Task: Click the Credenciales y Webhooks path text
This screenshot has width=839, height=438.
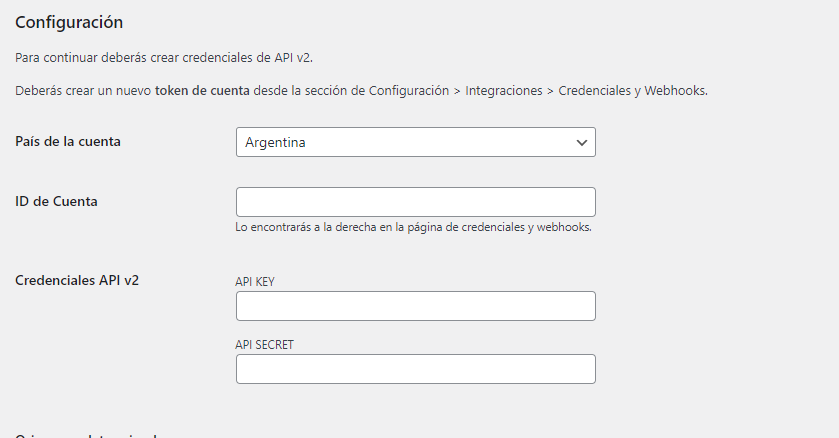Action: click(x=633, y=91)
